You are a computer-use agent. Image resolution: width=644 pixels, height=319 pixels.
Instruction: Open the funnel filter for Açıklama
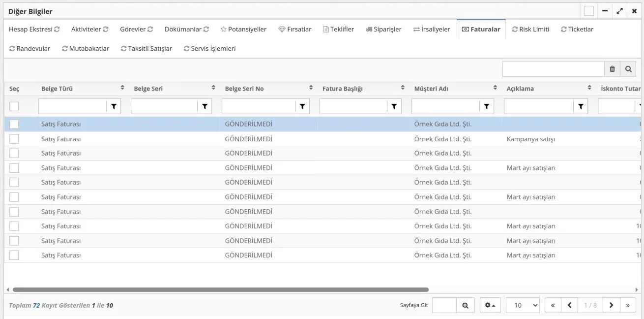pyautogui.click(x=581, y=106)
